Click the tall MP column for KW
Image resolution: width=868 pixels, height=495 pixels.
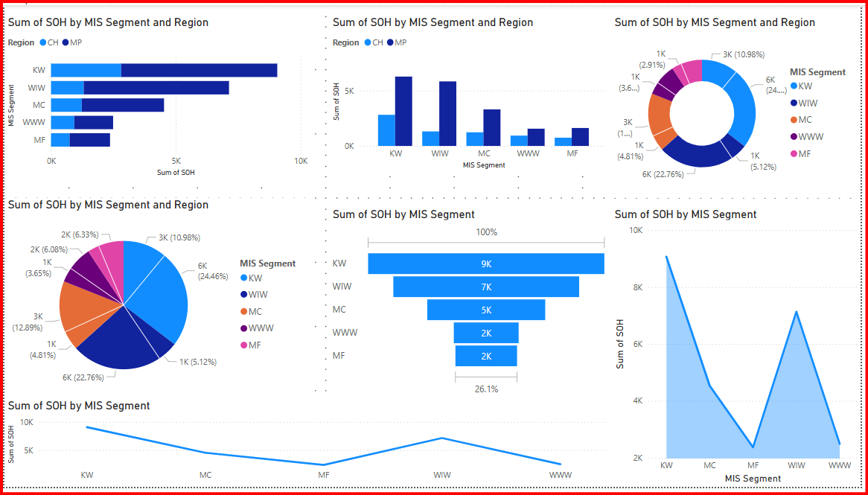(403, 112)
